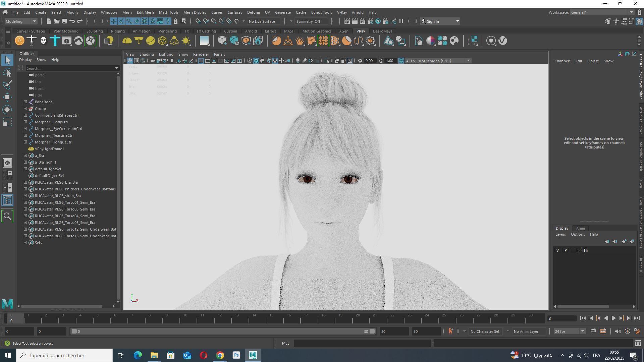
Task: Activate the Move tool in toolbox
Action: point(7,97)
